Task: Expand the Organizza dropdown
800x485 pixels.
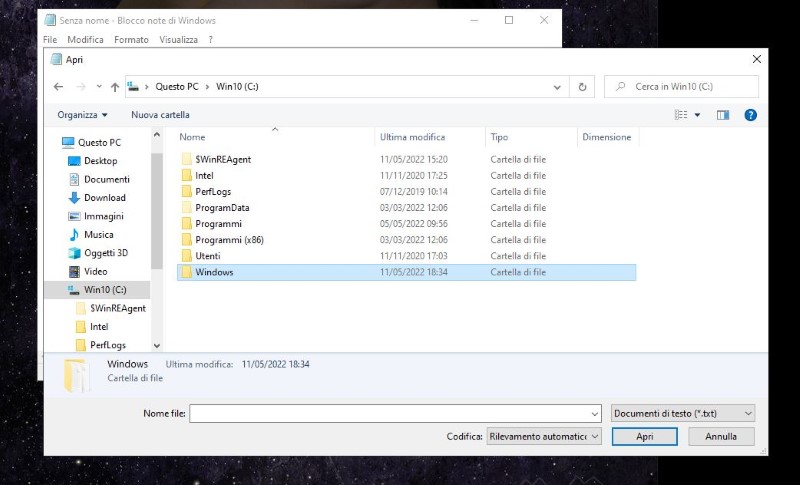Action: [x=82, y=115]
